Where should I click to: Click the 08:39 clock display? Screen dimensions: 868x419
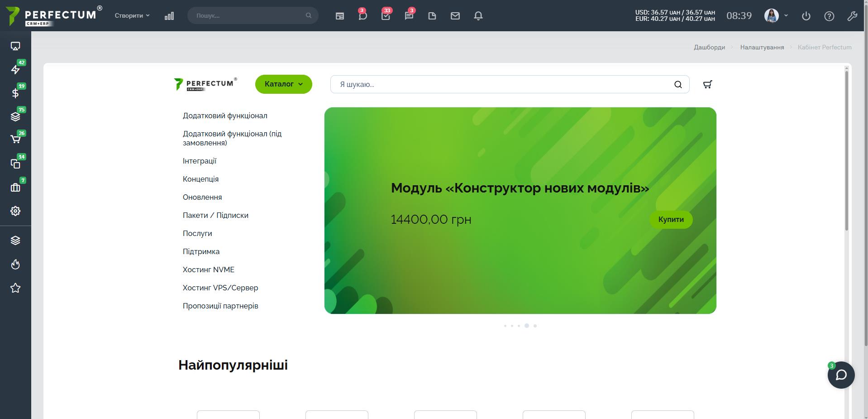click(739, 16)
